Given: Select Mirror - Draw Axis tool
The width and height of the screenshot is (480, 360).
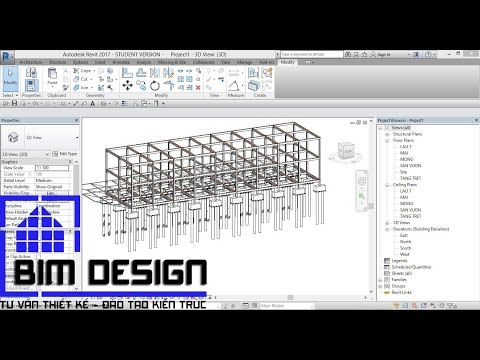Looking at the screenshot, I should point(169,72).
